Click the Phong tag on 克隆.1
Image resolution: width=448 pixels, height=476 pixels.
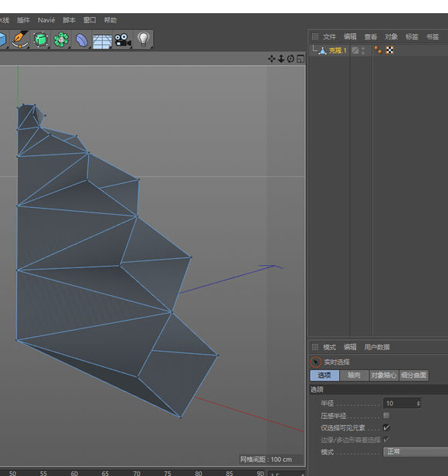378,50
